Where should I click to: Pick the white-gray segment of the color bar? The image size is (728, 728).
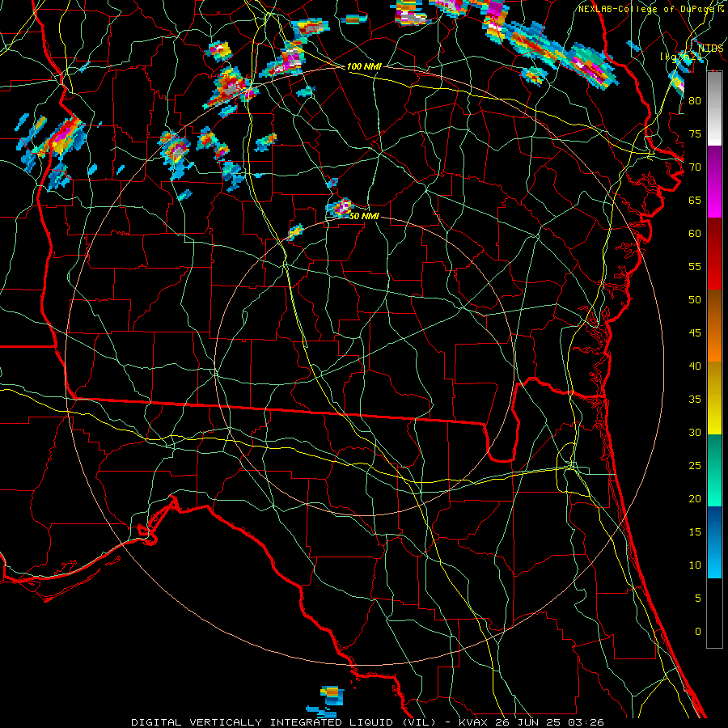point(714,109)
